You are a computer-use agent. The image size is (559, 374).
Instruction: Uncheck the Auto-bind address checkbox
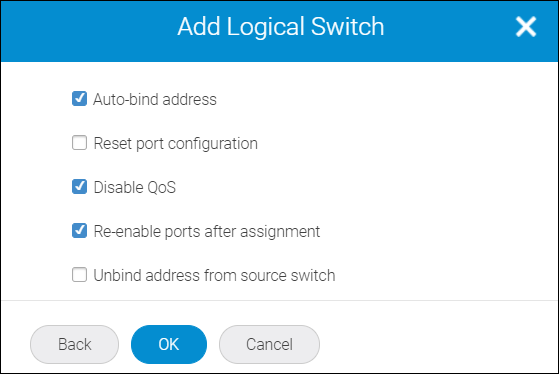(79, 99)
